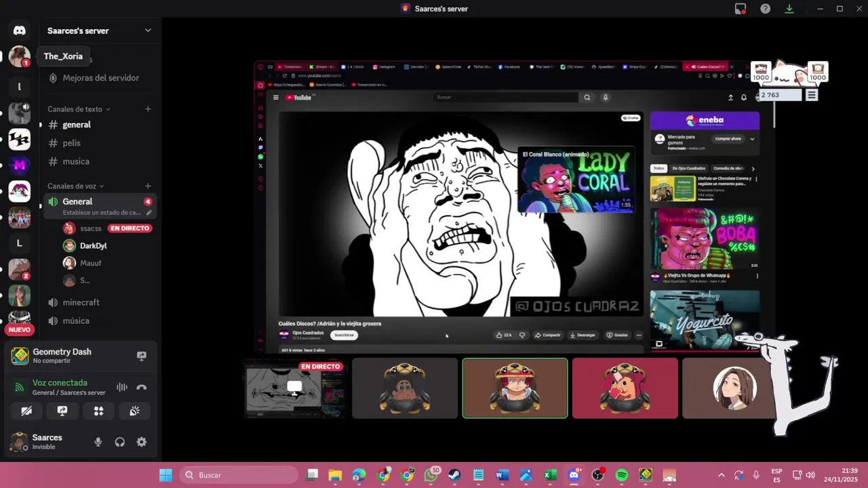
Task: Select EN DIRECTO stream thumbnail tile
Action: tap(295, 388)
